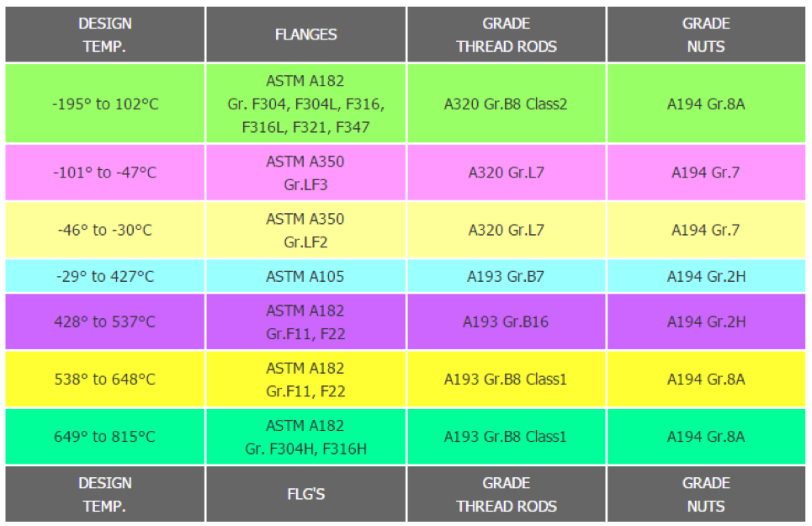Click the ASTM A350 Gr.LF2 cell

[x=305, y=230]
